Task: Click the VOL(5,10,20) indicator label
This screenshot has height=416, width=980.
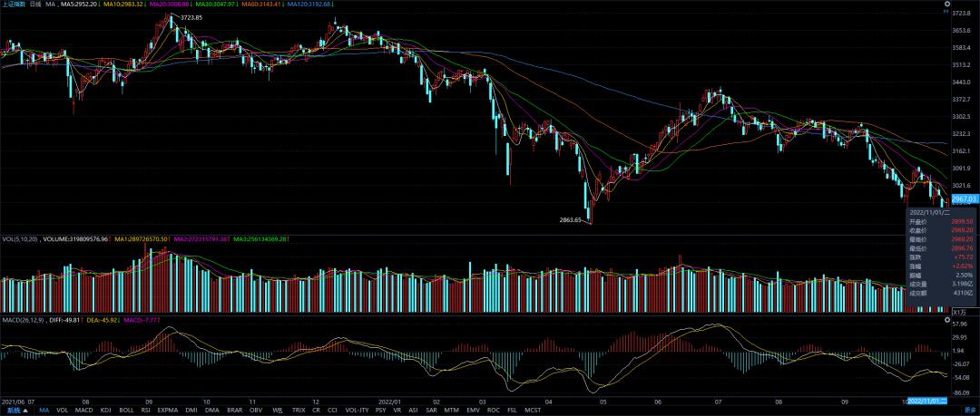Action: click(19, 238)
